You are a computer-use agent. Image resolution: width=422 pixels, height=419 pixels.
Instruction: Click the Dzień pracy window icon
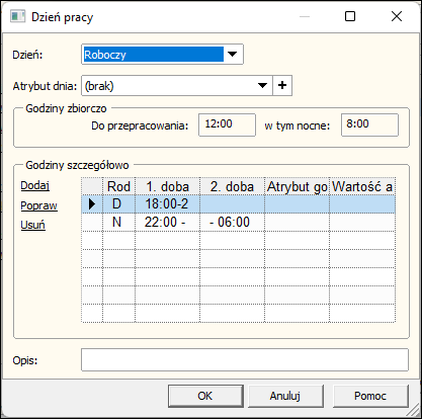click(17, 16)
